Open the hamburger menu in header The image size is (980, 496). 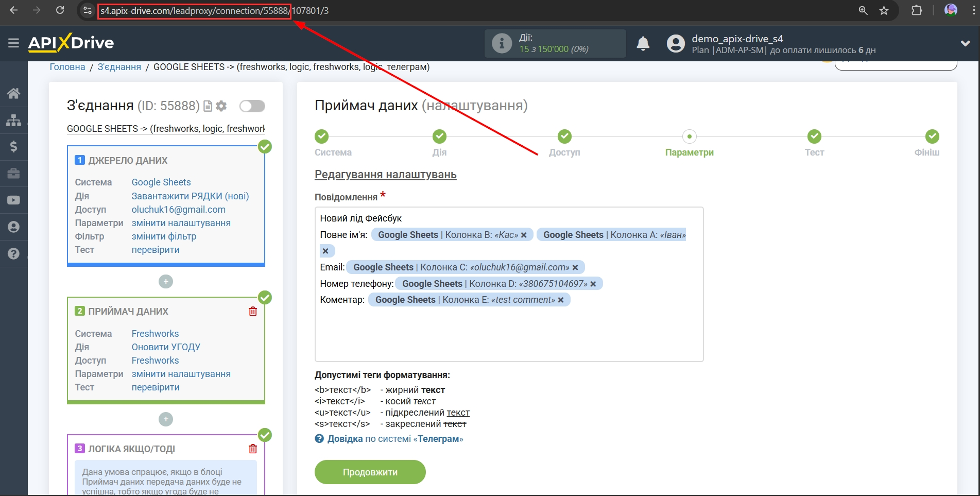[13, 43]
